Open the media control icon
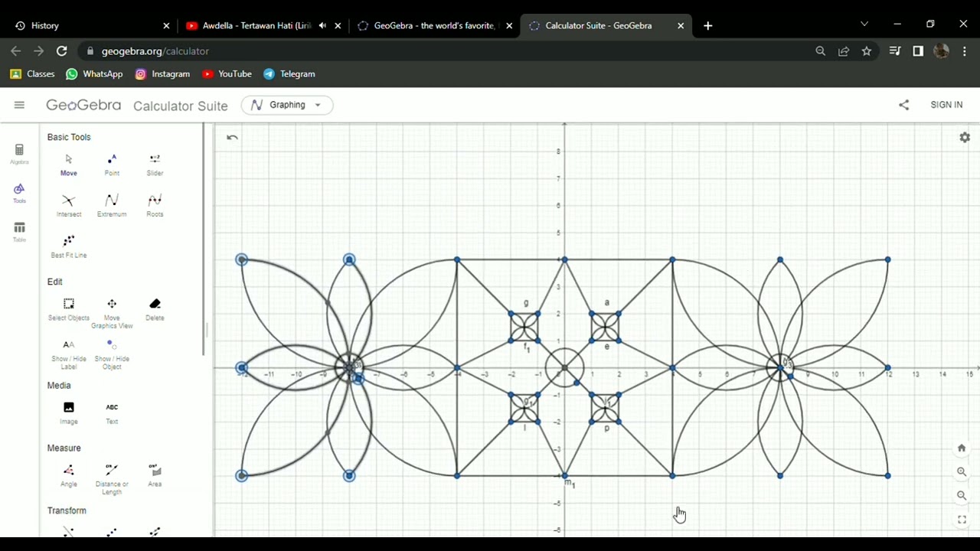 pos(894,51)
